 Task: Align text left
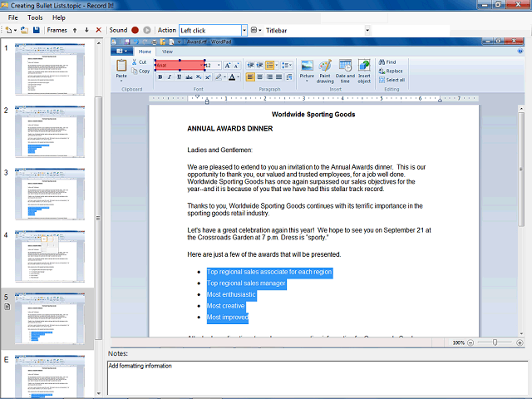pyautogui.click(x=250, y=77)
